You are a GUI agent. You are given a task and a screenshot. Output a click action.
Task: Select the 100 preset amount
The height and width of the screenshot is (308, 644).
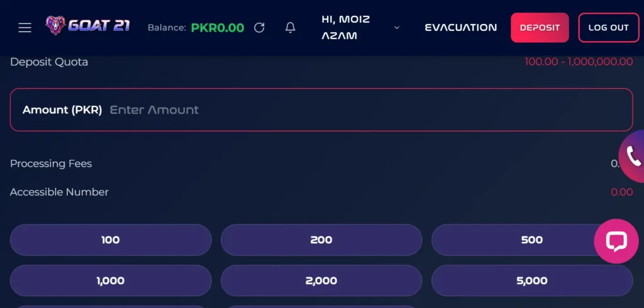[111, 240]
